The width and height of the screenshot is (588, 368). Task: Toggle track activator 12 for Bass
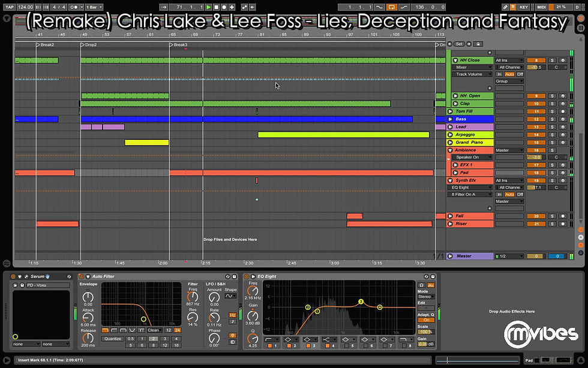[536, 119]
